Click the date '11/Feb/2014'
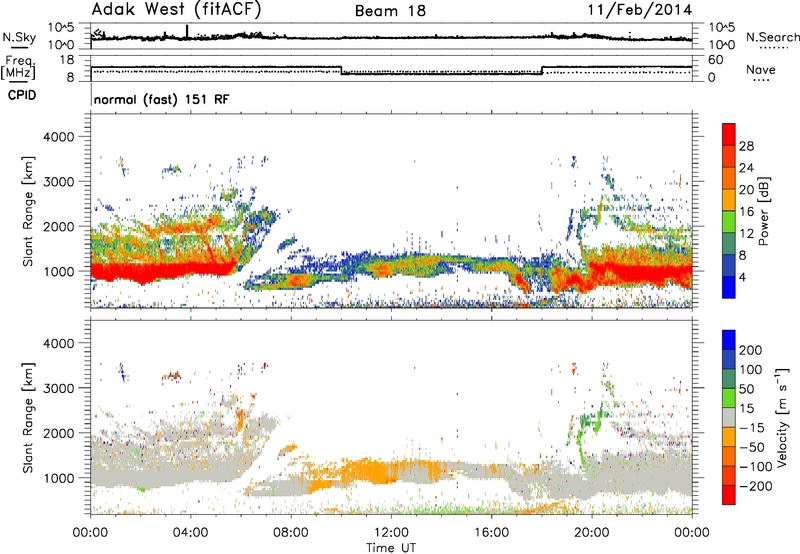The width and height of the screenshot is (800, 554). pos(640,10)
